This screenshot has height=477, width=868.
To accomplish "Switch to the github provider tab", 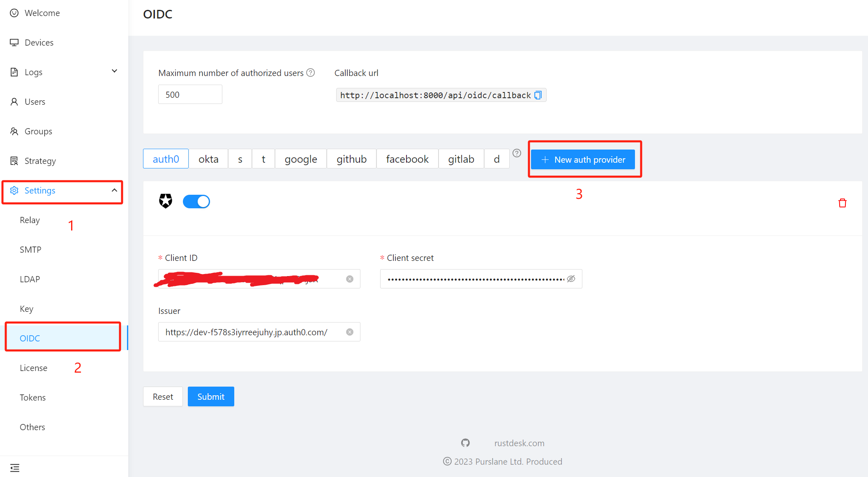I will coord(351,159).
